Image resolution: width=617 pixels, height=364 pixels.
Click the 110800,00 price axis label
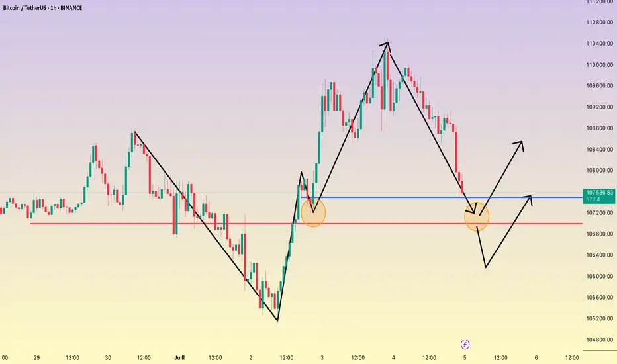pos(599,23)
